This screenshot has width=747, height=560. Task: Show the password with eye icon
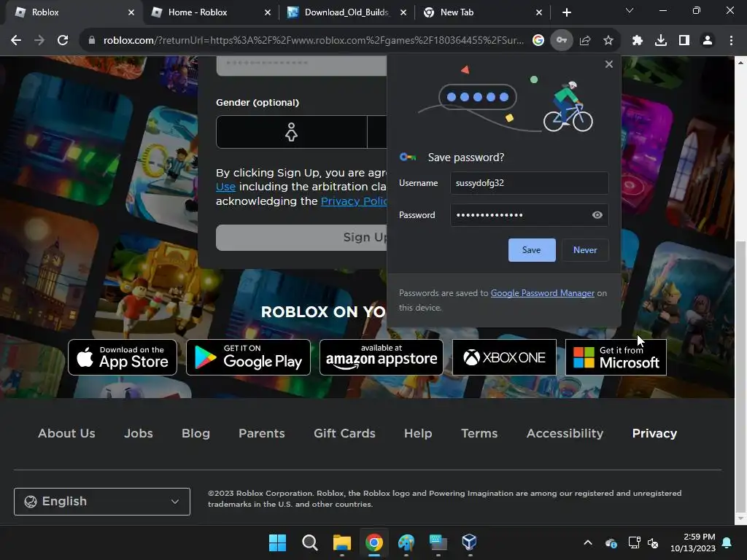(597, 215)
